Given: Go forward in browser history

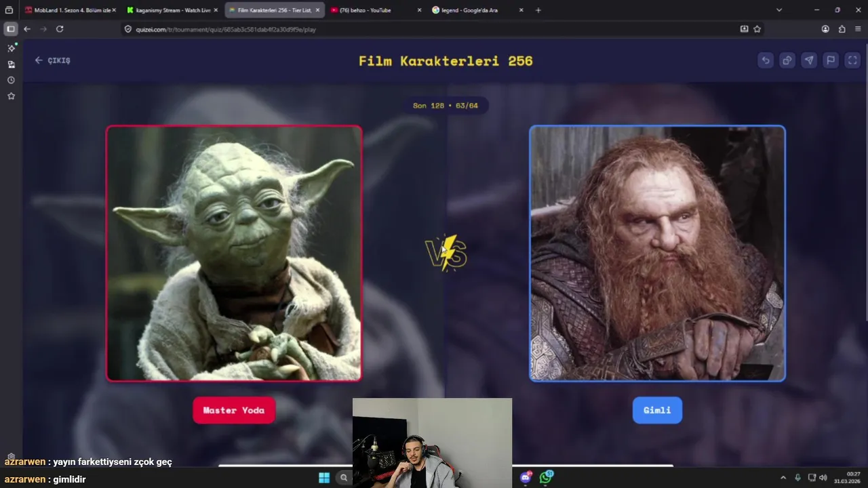Looking at the screenshot, I should click(x=43, y=29).
